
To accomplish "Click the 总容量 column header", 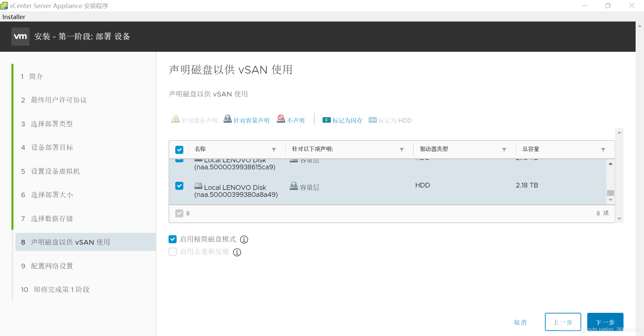I will [531, 149].
